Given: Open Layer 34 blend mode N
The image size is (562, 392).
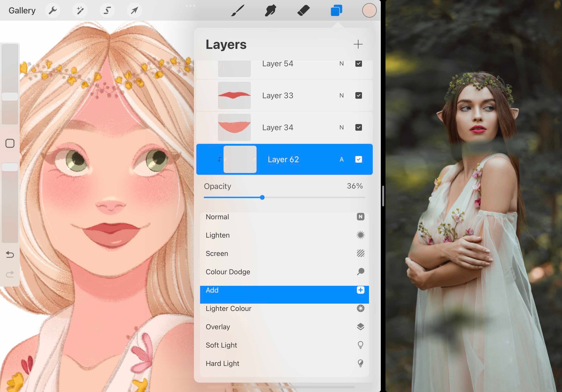Looking at the screenshot, I should (x=341, y=127).
